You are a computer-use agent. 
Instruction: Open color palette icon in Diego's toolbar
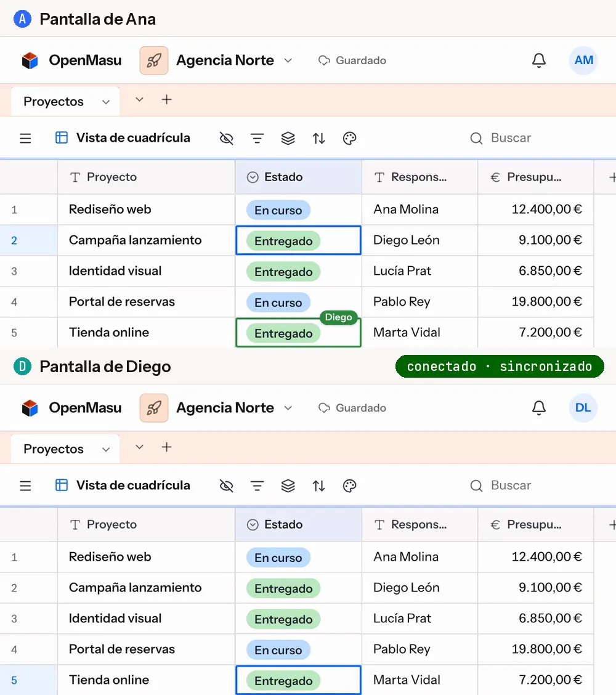(x=350, y=486)
